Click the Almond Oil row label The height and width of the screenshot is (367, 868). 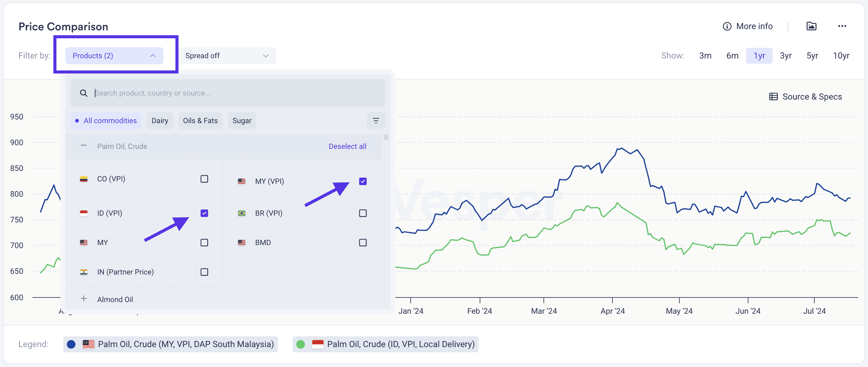tap(115, 299)
